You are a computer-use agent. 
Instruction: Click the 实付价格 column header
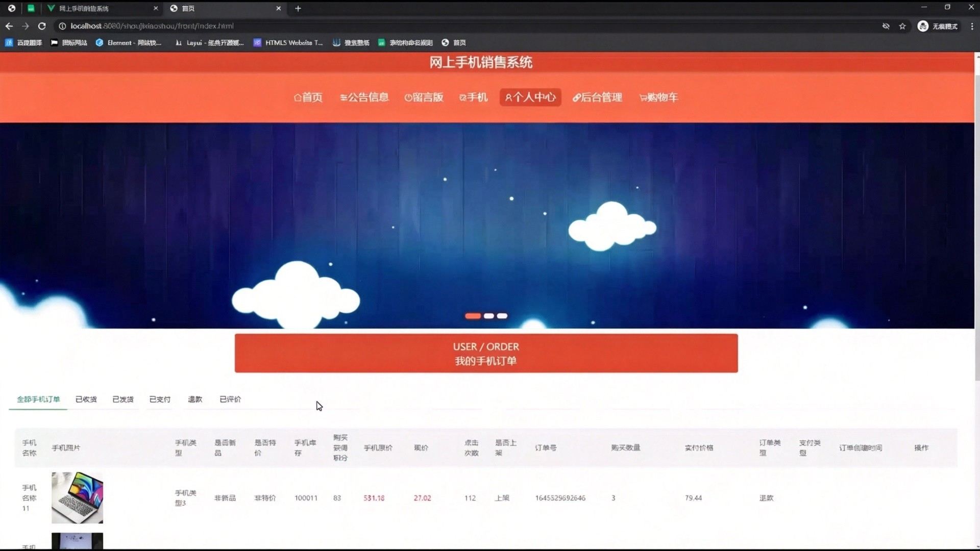point(699,448)
